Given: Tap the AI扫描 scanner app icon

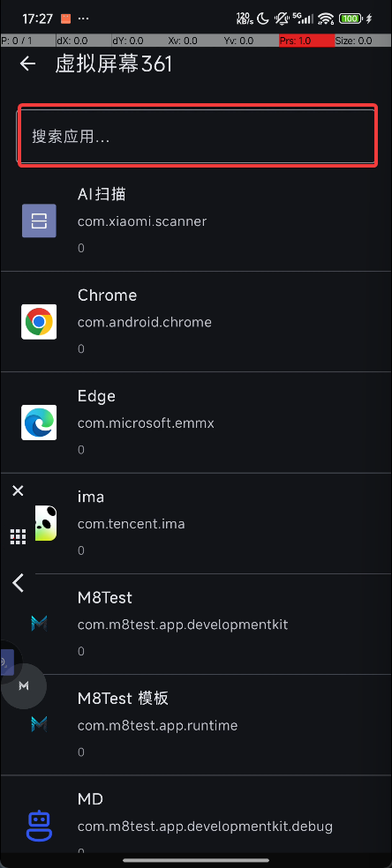Looking at the screenshot, I should tap(39, 221).
